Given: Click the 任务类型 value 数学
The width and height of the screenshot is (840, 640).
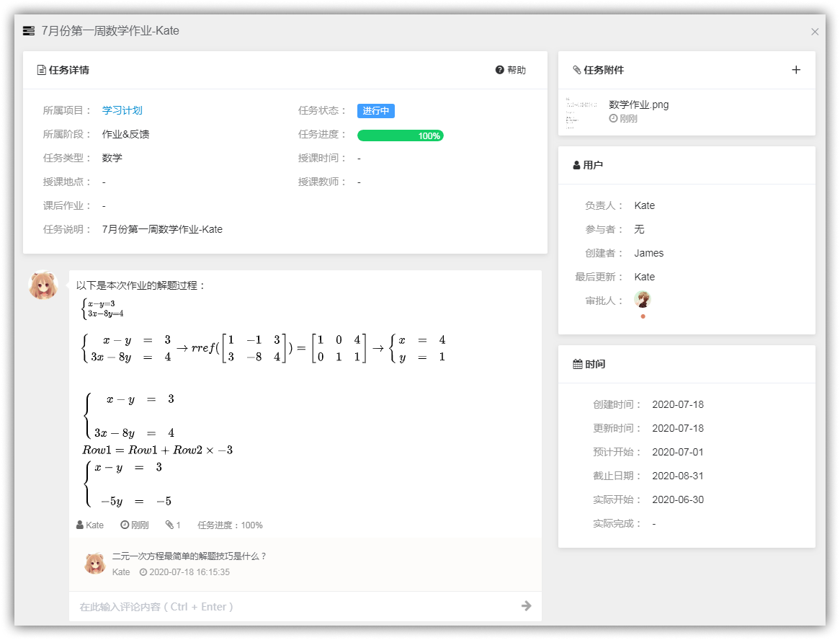Looking at the screenshot, I should 112,158.
